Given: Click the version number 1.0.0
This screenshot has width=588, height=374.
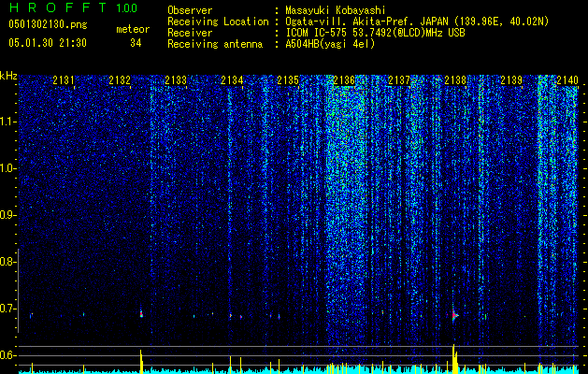Looking at the screenshot, I should click(127, 8).
